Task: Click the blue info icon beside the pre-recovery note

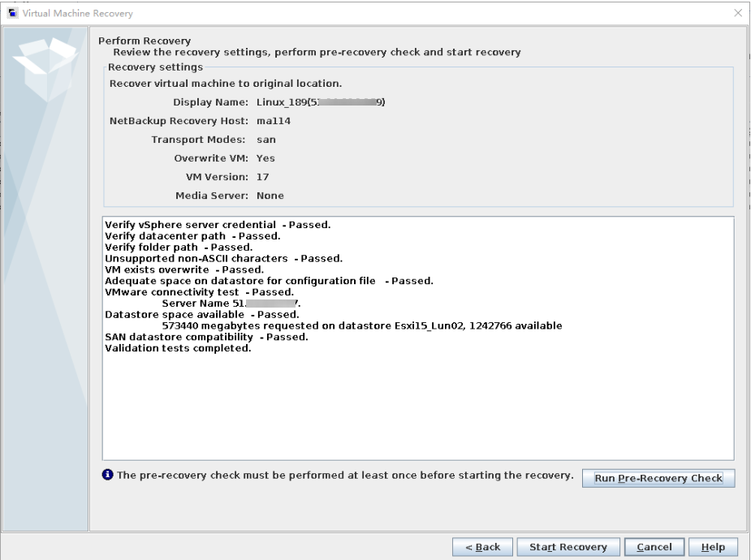Action: 109,475
